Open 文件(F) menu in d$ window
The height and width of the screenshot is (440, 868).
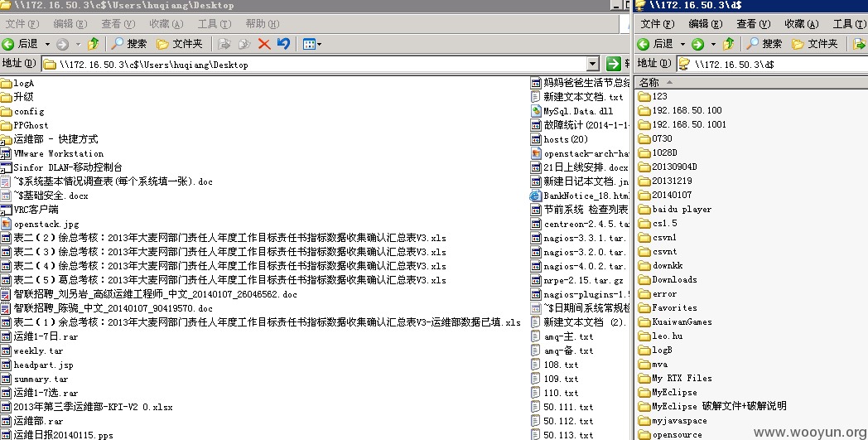657,24
